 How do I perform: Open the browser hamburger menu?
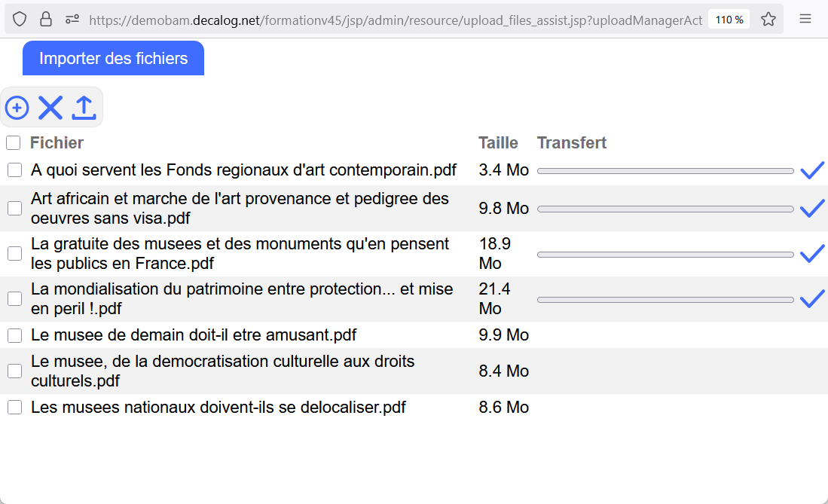point(805,20)
